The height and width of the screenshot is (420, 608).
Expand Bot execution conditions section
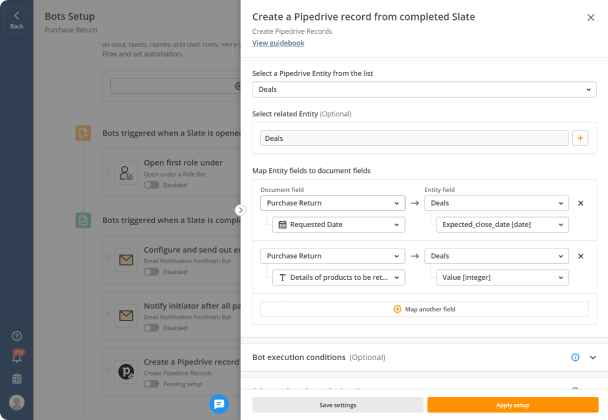(593, 357)
